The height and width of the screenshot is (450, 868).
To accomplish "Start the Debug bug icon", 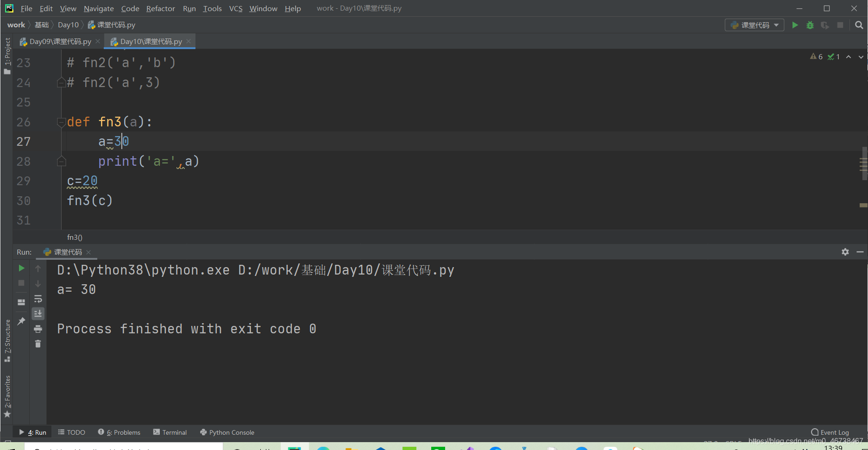I will [x=810, y=25].
